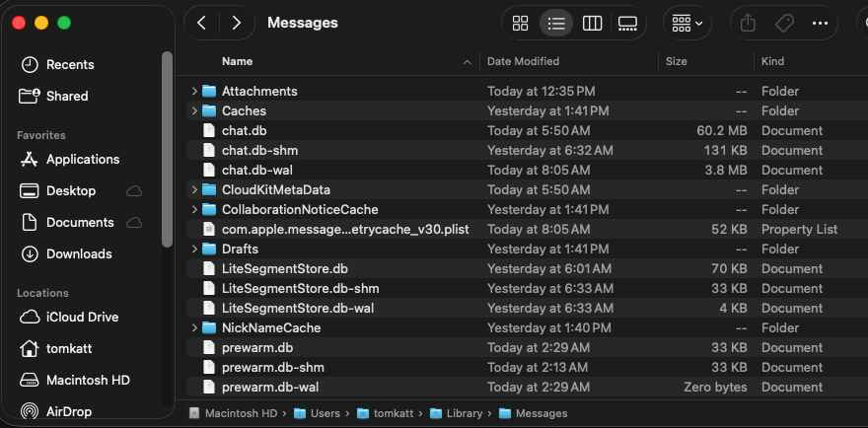Expand the NickNameCache folder
The height and width of the screenshot is (428, 868).
pos(193,327)
